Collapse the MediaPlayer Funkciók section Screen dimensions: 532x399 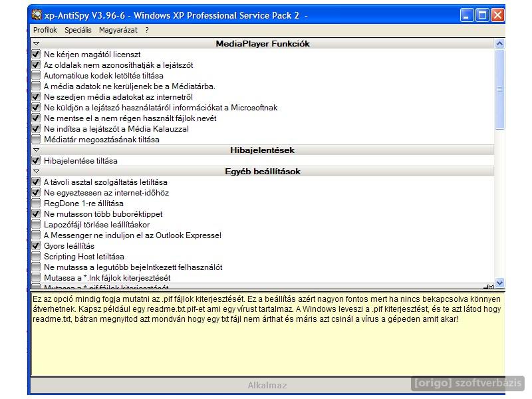[37, 43]
